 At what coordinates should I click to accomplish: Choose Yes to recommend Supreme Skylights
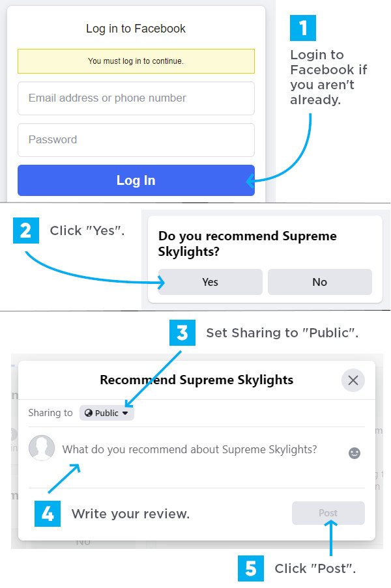coord(210,282)
